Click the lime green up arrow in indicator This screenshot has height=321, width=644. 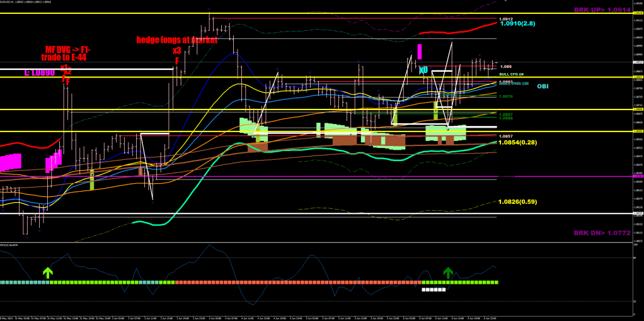point(48,273)
